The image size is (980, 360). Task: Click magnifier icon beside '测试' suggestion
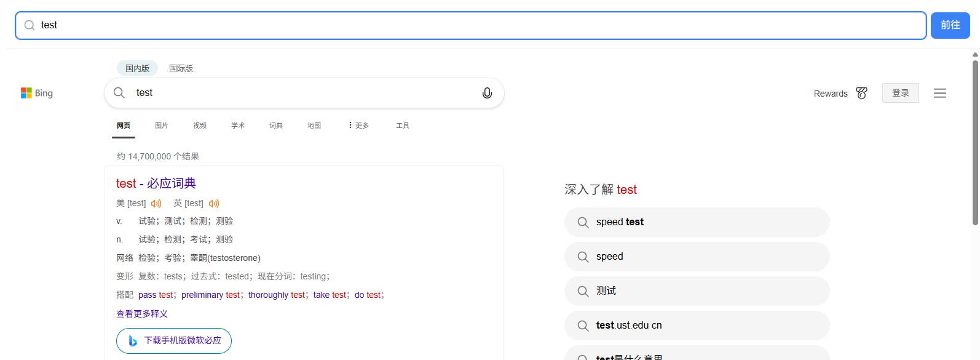pos(583,291)
